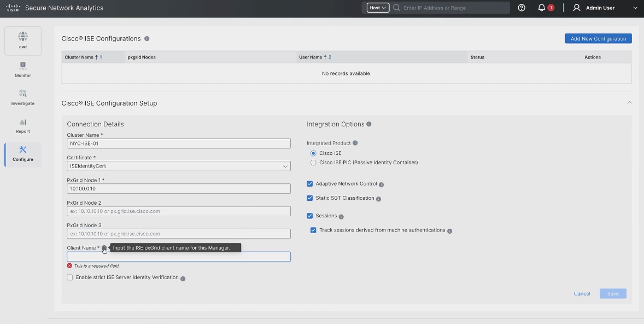Open the Monitor menu in the sidebar
The image size is (644, 324).
(x=23, y=70)
